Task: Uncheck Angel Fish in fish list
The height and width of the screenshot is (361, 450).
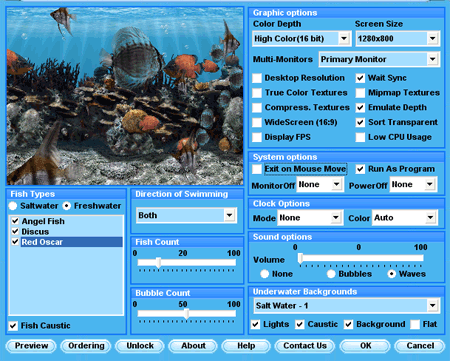Action: 15,221
